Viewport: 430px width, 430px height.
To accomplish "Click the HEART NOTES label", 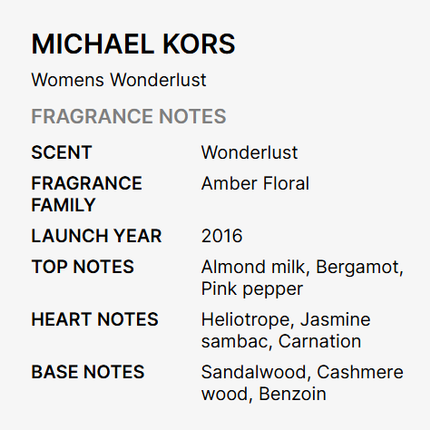I will 95,319.
